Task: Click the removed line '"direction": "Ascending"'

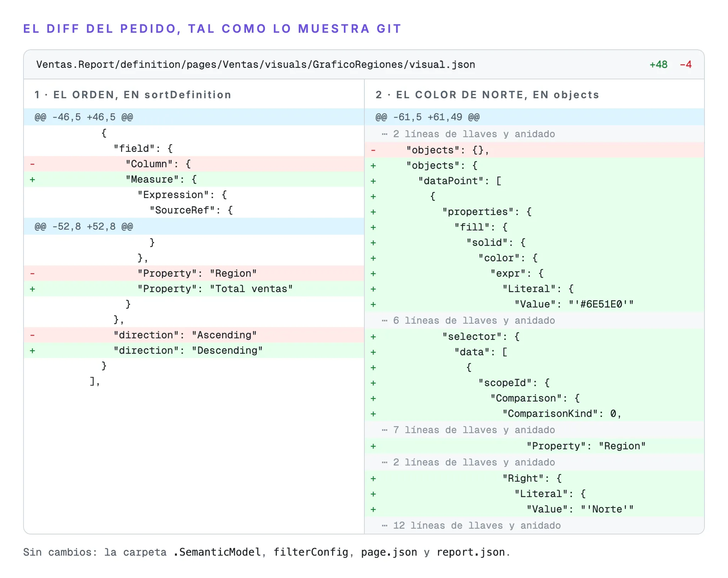Action: tap(194, 335)
